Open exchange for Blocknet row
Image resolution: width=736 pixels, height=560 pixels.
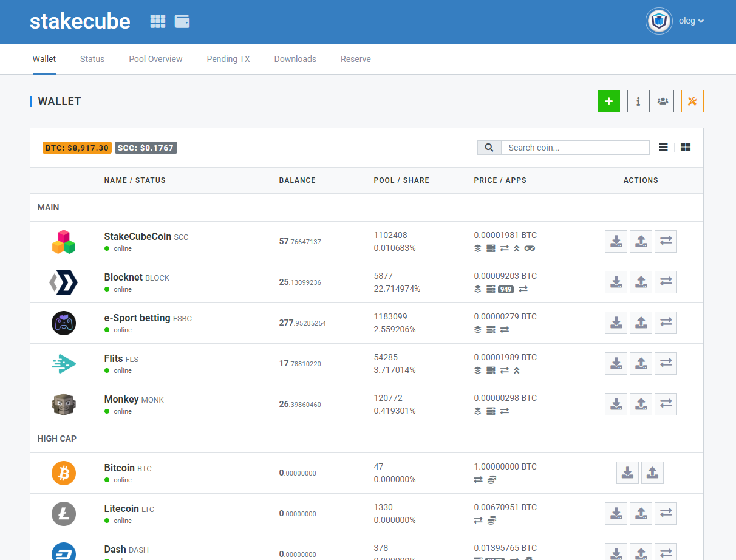click(x=666, y=282)
